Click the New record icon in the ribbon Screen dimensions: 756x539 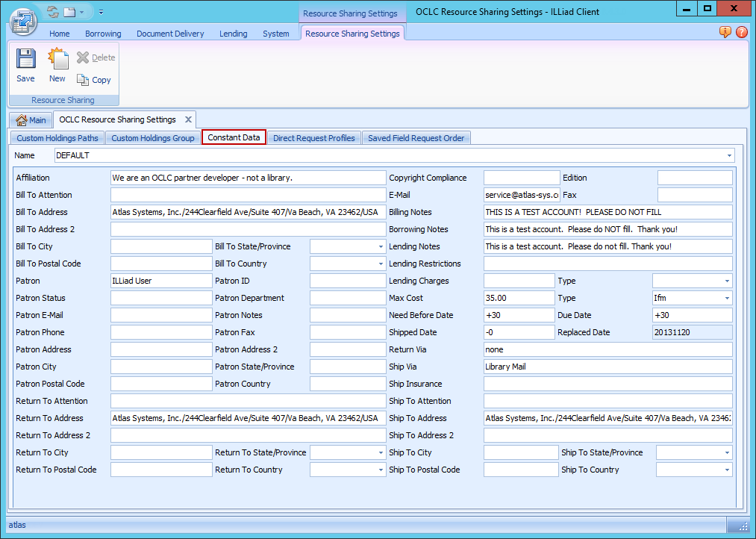(x=57, y=63)
